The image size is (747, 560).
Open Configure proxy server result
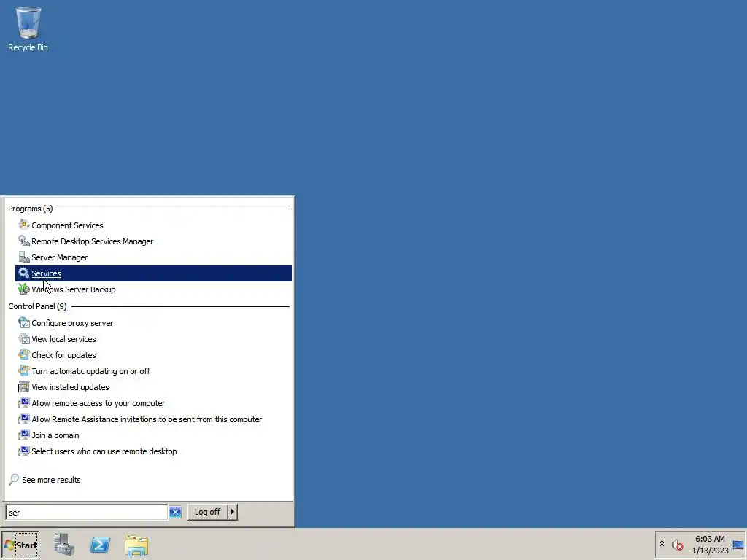click(72, 323)
